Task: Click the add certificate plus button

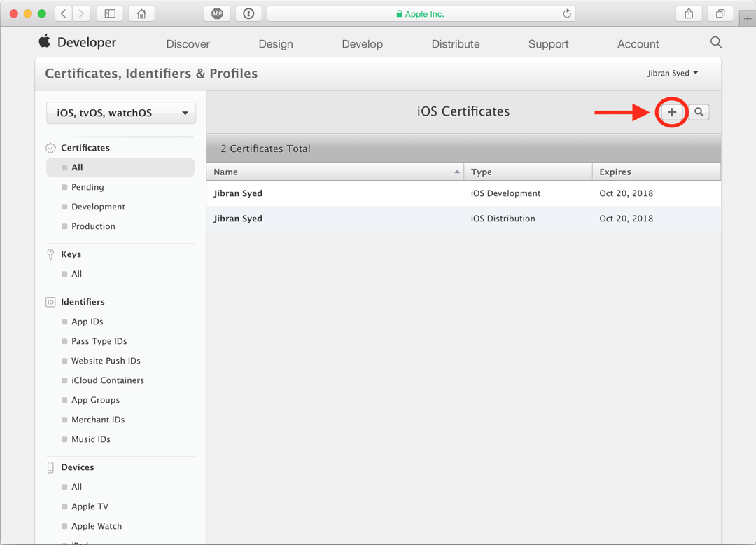Action: (671, 112)
